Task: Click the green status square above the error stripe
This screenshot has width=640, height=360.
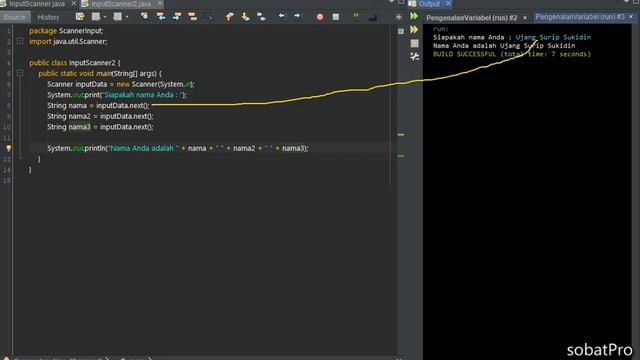Action: [401, 31]
